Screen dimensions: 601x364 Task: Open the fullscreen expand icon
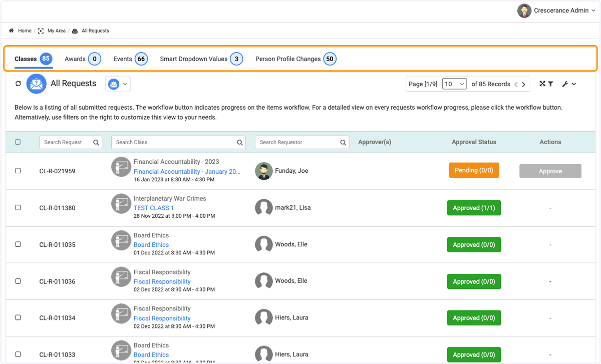(x=542, y=84)
